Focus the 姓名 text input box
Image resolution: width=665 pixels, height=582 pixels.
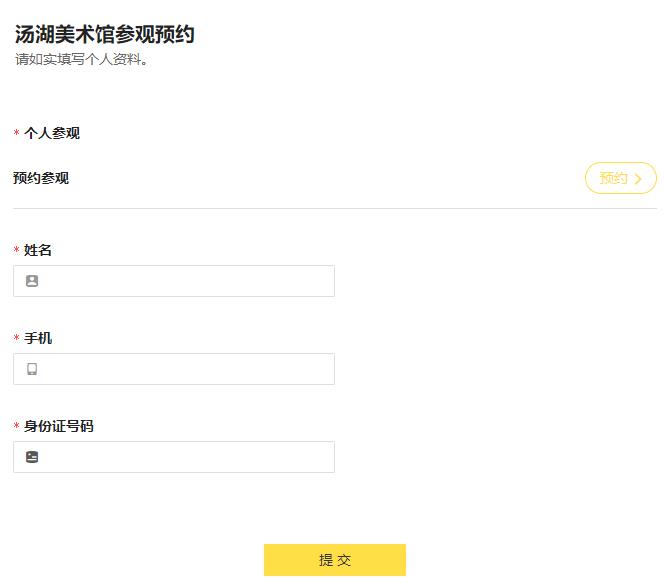tap(174, 281)
